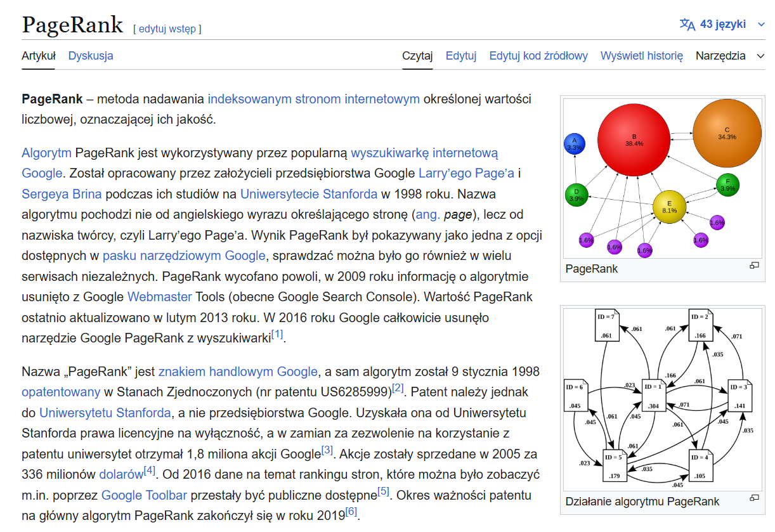The height and width of the screenshot is (532, 775).
Task: Open "Edytuj kod źródłowy"
Action: click(x=538, y=56)
